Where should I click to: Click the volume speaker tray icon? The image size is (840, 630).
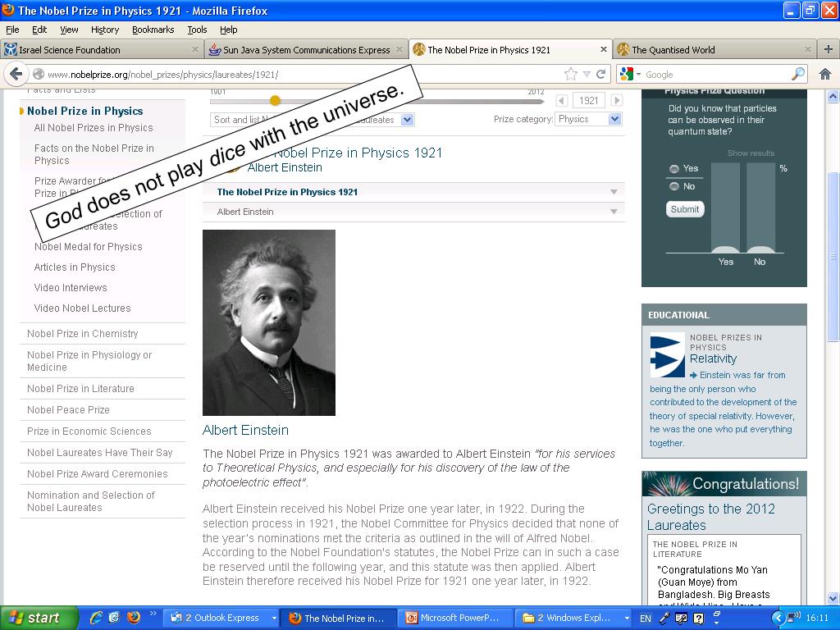[794, 618]
